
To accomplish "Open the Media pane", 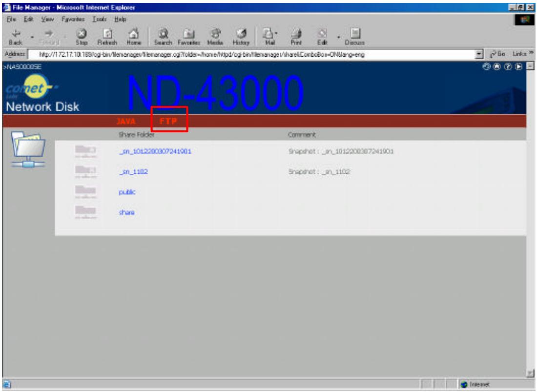I will [215, 37].
